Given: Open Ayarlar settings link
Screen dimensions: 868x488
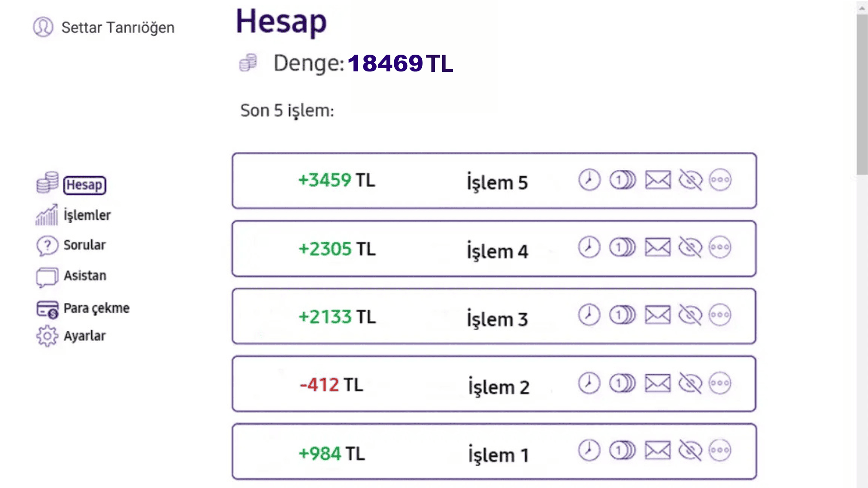Looking at the screenshot, I should tap(85, 336).
